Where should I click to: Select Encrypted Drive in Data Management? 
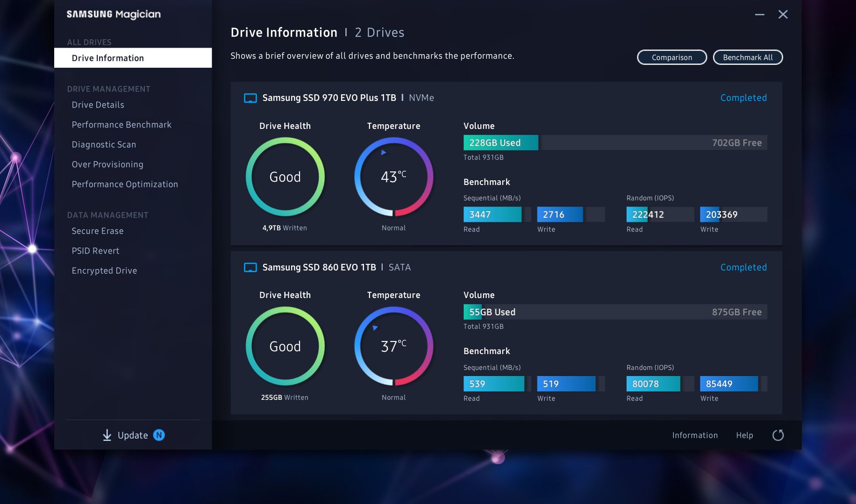click(104, 271)
